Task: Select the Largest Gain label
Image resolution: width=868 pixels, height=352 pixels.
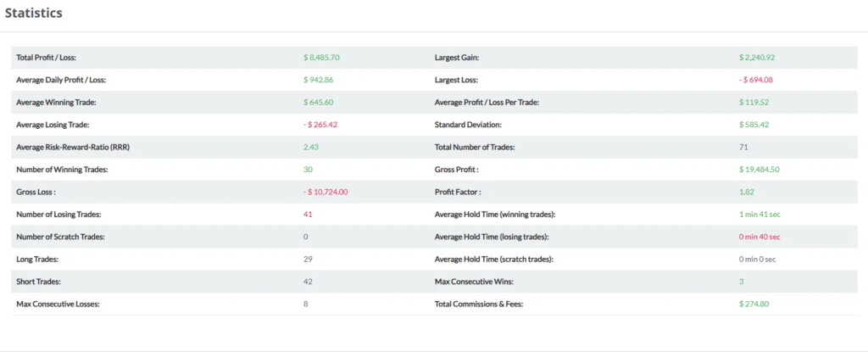Action: pos(457,57)
